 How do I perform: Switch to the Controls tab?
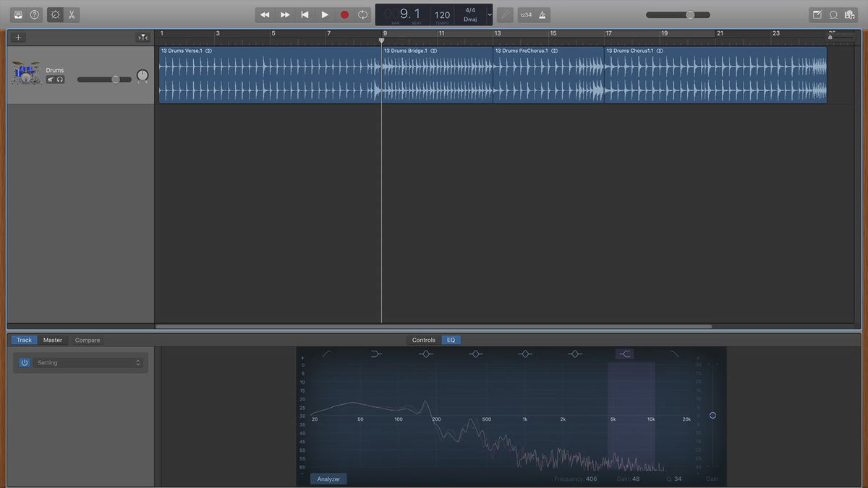423,340
